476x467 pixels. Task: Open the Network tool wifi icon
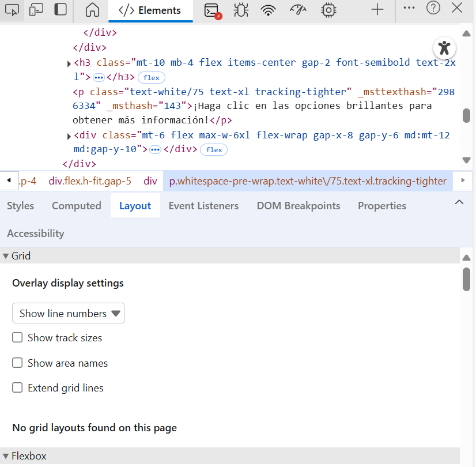pyautogui.click(x=269, y=10)
